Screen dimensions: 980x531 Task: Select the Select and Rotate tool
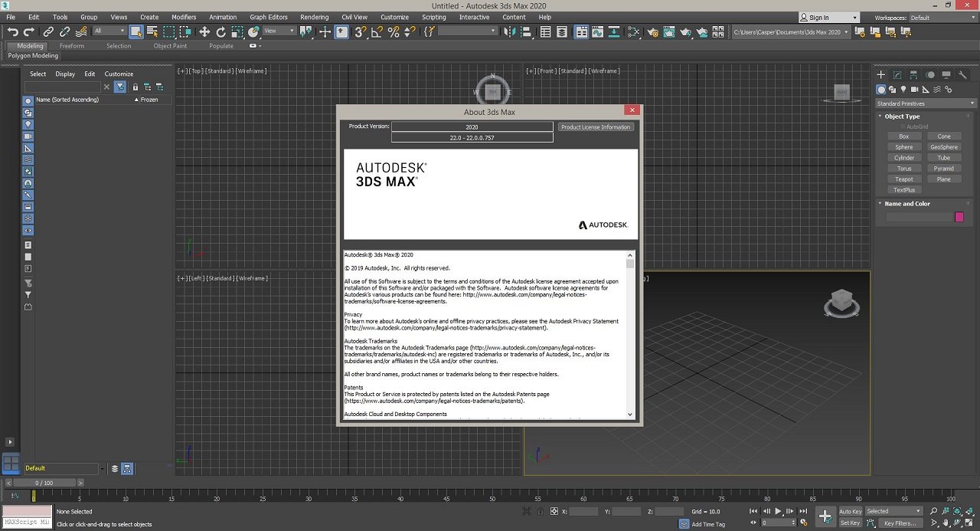[x=220, y=31]
